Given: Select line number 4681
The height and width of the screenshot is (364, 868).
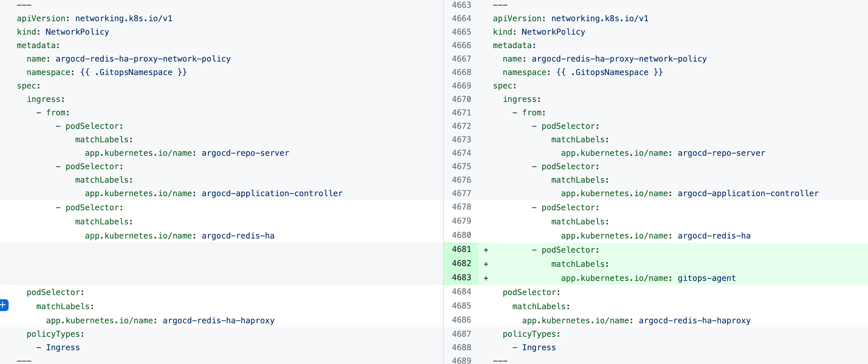Looking at the screenshot, I should [x=461, y=249].
